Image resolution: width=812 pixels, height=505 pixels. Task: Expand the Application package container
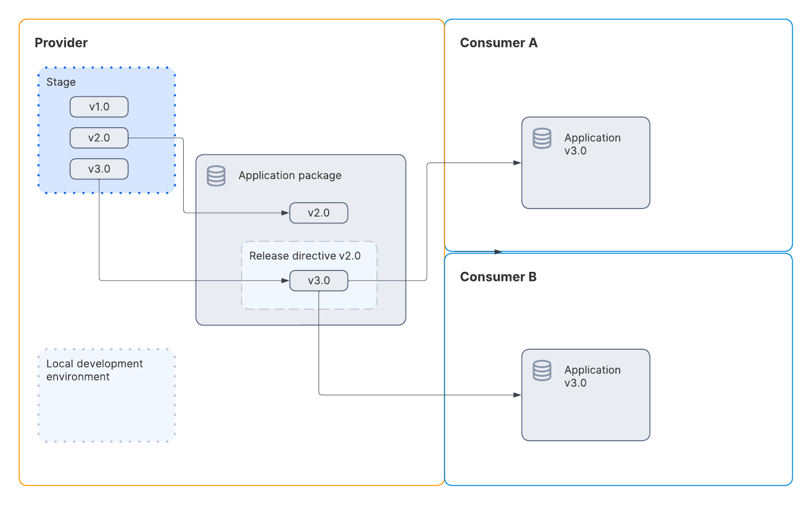click(290, 176)
